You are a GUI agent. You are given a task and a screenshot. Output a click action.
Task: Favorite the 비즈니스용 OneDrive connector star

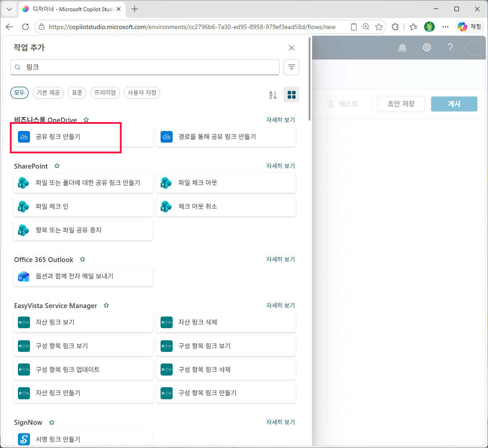click(x=86, y=120)
